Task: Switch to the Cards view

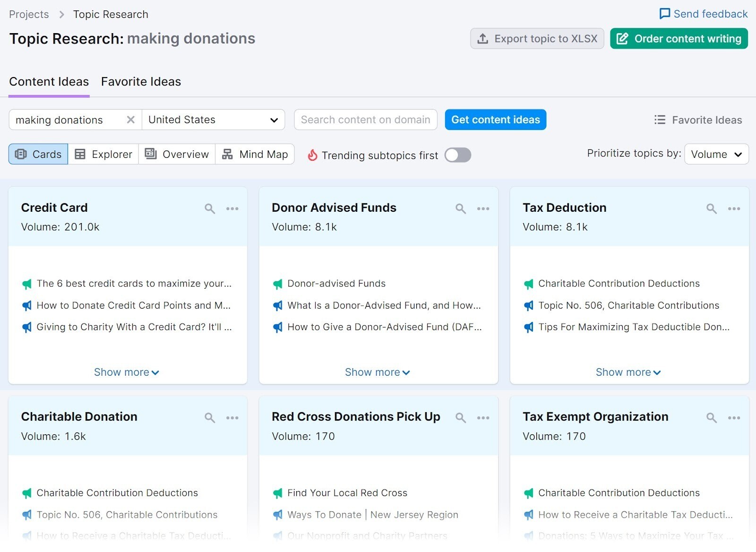Action: pos(38,154)
